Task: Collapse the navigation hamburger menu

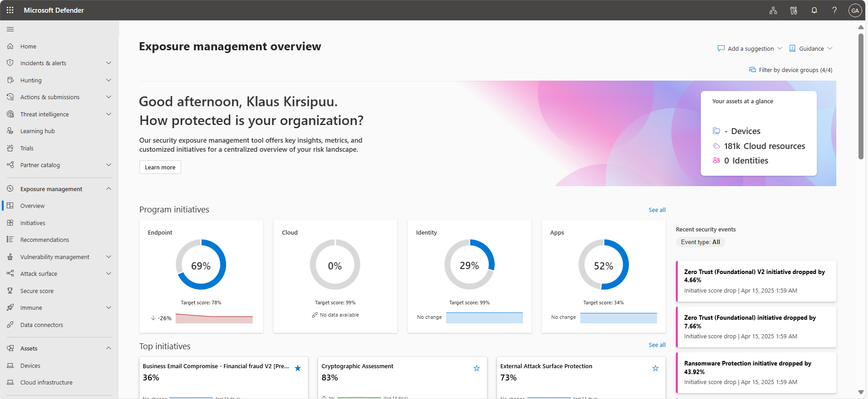Action: [x=10, y=29]
